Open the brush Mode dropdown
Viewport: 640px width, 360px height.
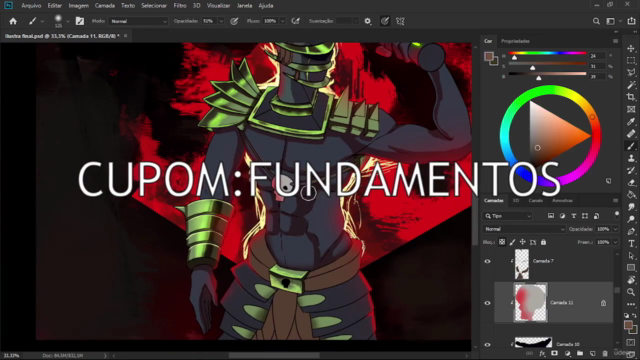point(138,21)
